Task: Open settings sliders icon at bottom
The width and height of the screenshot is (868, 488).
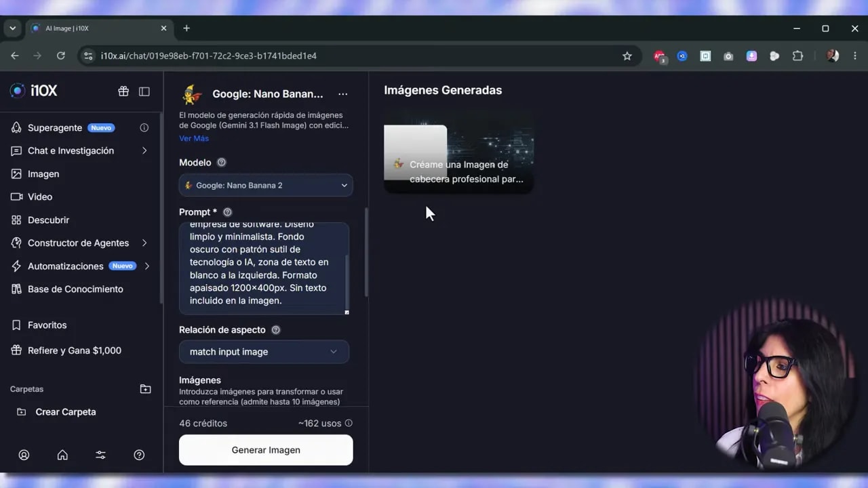Action: pos(100,455)
